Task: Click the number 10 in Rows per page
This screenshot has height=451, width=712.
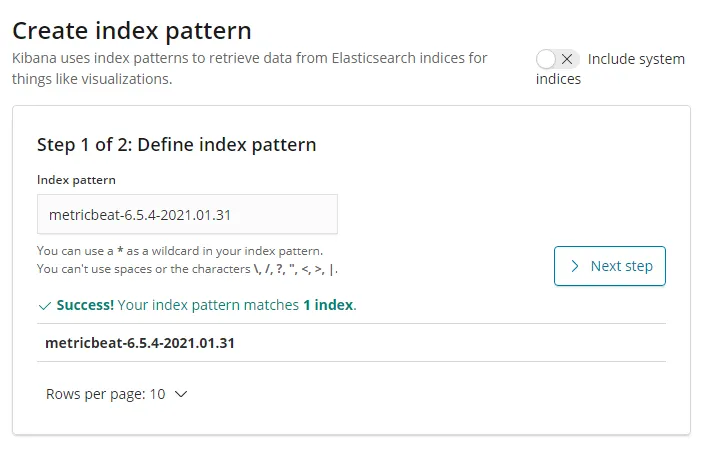Action: click(157, 394)
